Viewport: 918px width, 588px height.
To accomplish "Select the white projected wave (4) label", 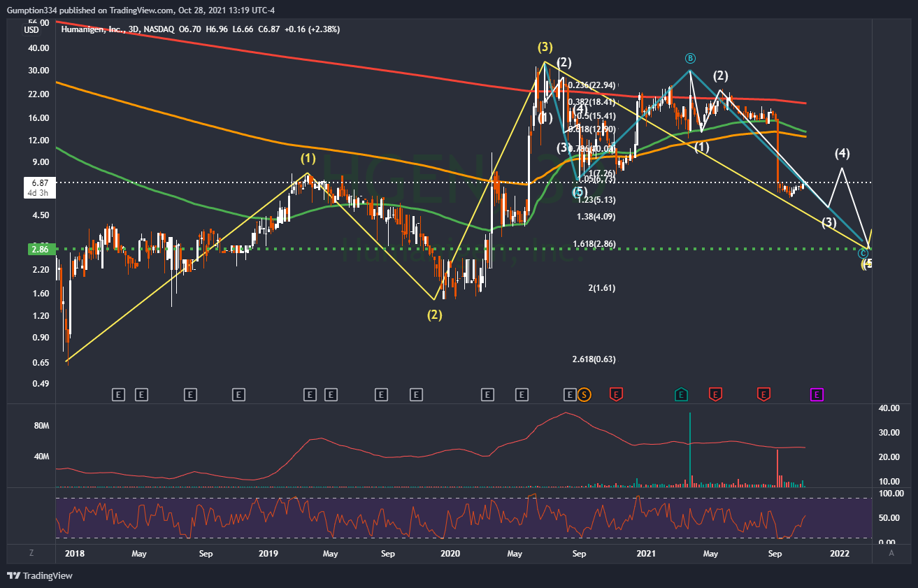I will (x=842, y=153).
